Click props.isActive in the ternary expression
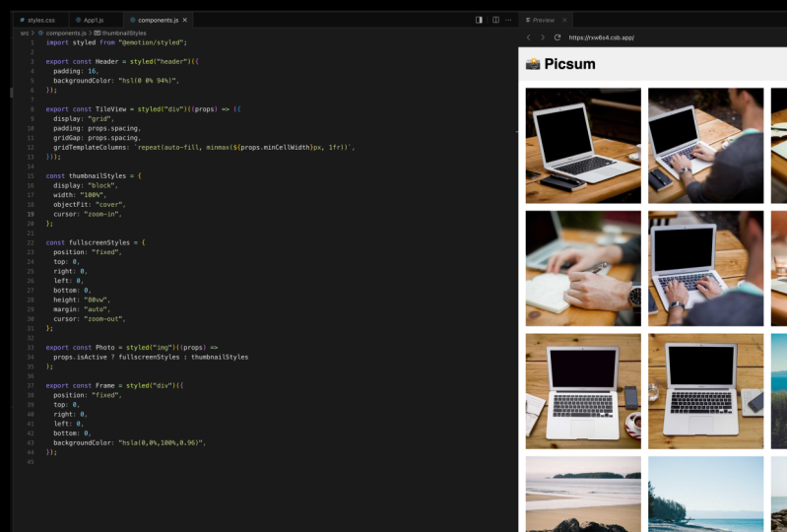787x532 pixels. click(81, 358)
